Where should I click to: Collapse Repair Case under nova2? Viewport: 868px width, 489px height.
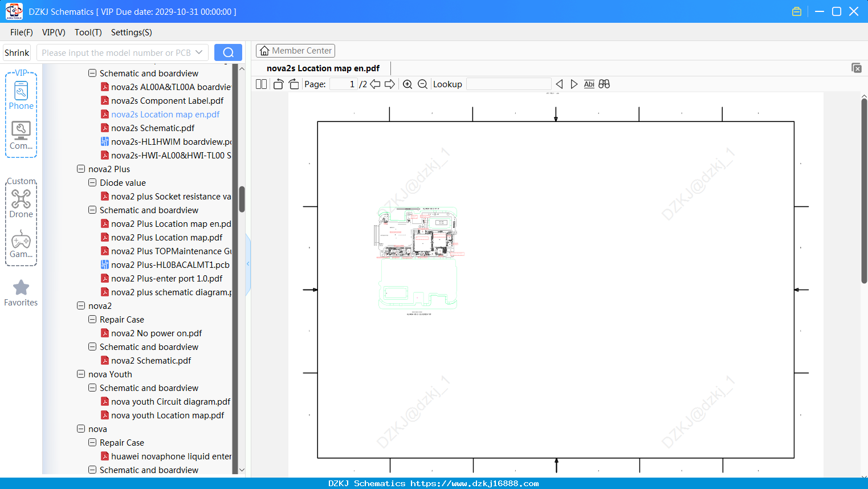pyautogui.click(x=92, y=320)
